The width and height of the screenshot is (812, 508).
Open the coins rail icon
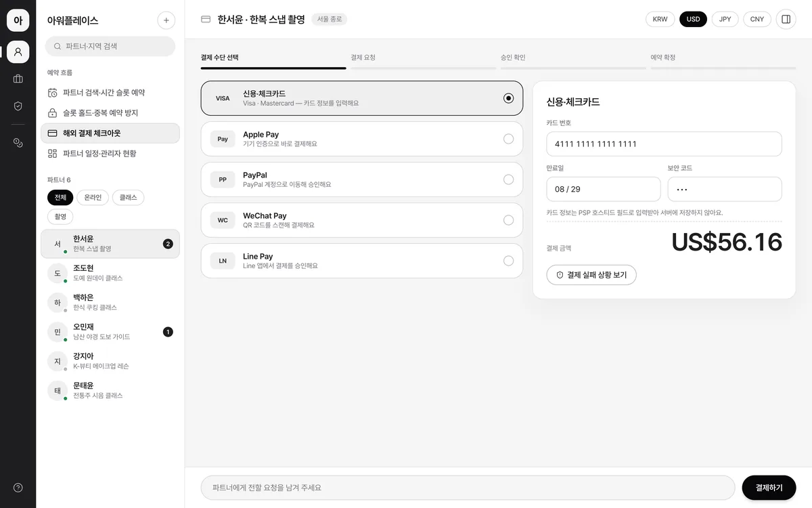pos(18,142)
